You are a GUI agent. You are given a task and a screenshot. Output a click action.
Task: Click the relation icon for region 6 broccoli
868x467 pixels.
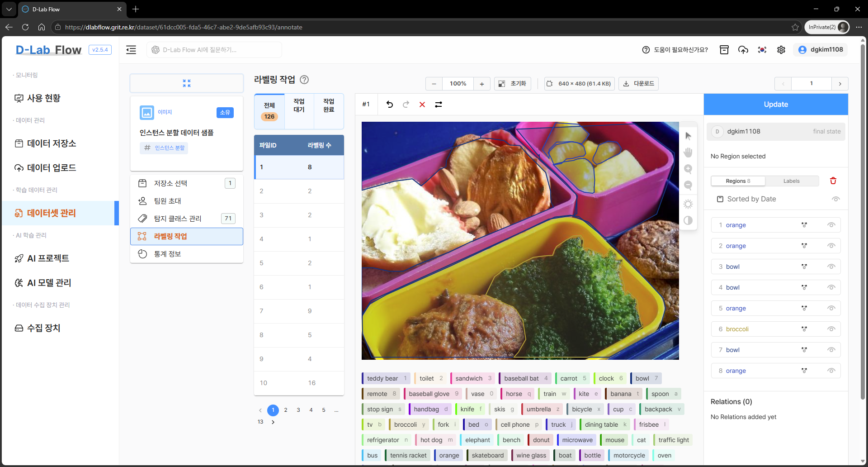pyautogui.click(x=804, y=329)
